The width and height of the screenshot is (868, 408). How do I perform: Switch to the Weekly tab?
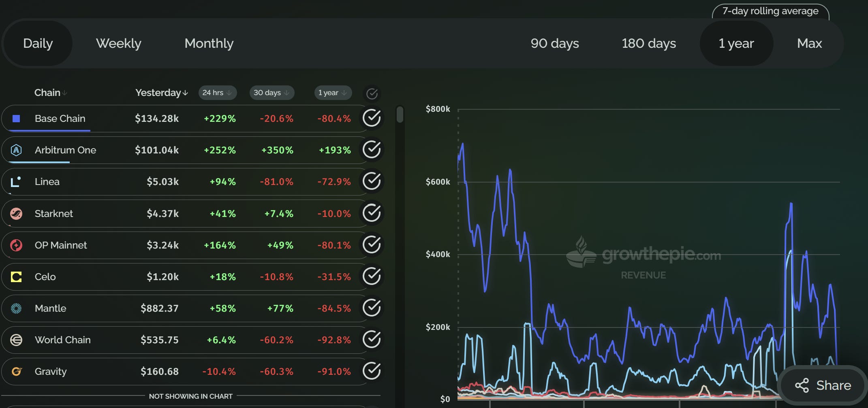tap(118, 43)
